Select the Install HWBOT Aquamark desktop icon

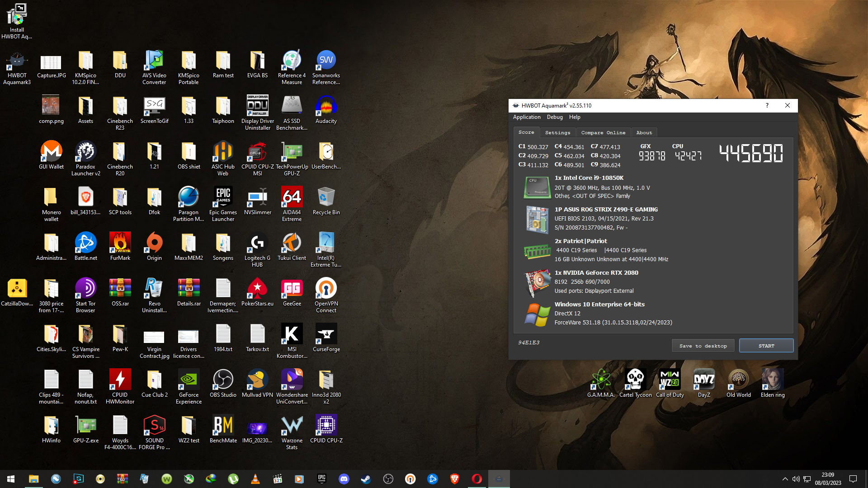point(17,22)
